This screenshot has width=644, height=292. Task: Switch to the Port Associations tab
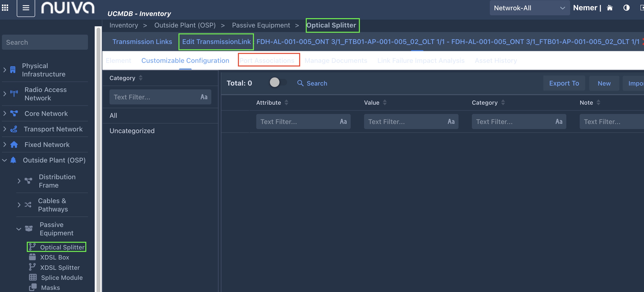coord(267,60)
